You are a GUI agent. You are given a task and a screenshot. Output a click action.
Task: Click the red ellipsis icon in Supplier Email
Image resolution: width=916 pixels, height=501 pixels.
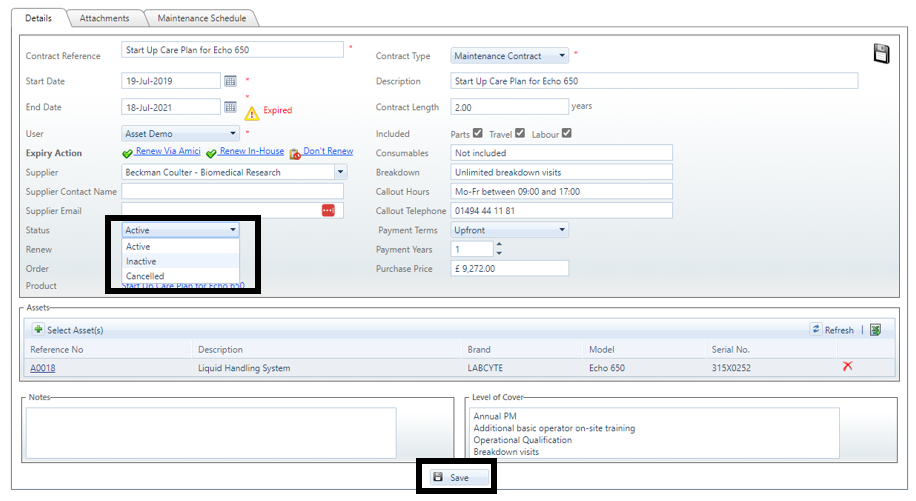(328, 210)
